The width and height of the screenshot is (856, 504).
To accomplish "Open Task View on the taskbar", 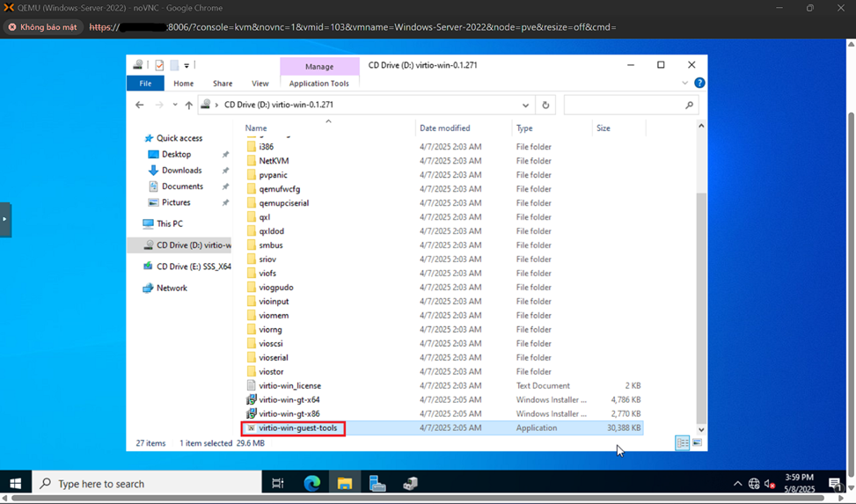I will (x=277, y=484).
